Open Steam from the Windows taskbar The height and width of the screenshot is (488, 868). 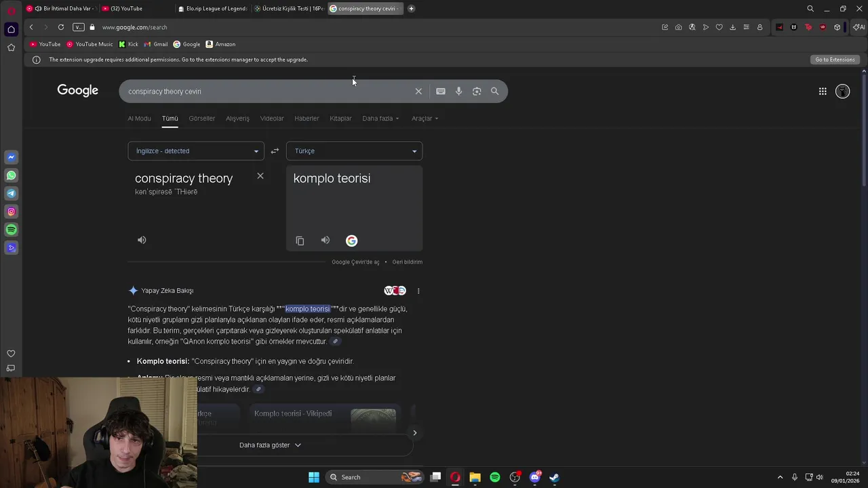(x=554, y=477)
